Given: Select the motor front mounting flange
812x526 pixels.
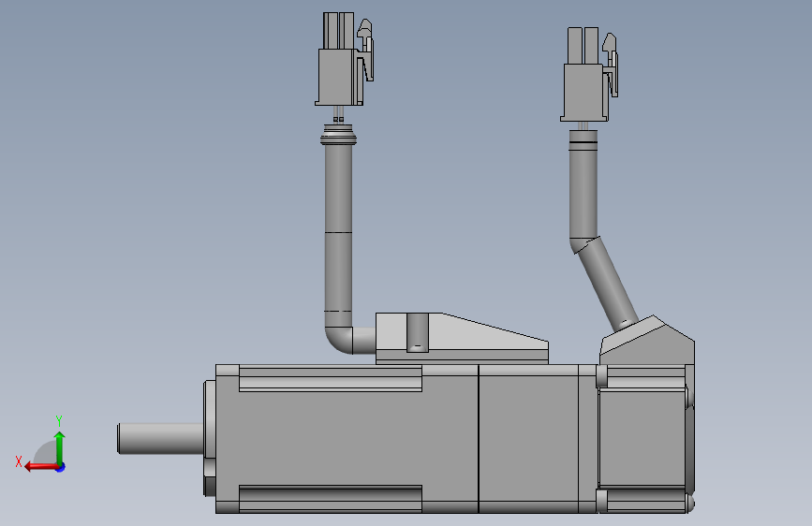Looking at the screenshot, I should pos(210,438).
